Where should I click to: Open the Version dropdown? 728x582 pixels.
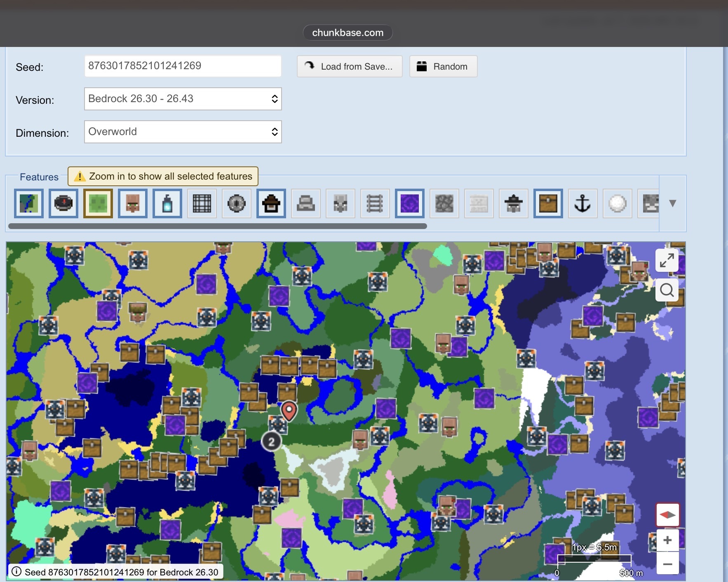tap(183, 99)
